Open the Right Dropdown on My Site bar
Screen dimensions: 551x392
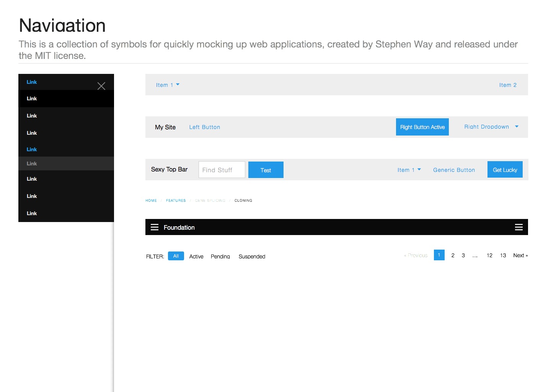tap(491, 127)
